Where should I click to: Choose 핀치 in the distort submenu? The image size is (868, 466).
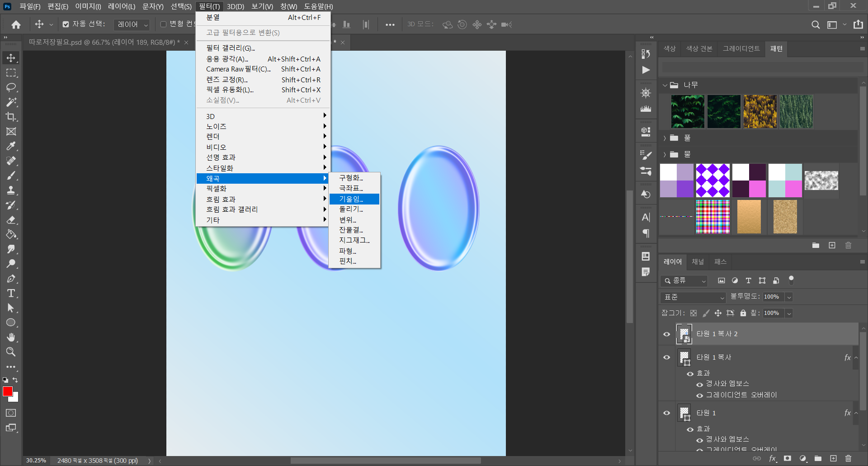[354, 261]
